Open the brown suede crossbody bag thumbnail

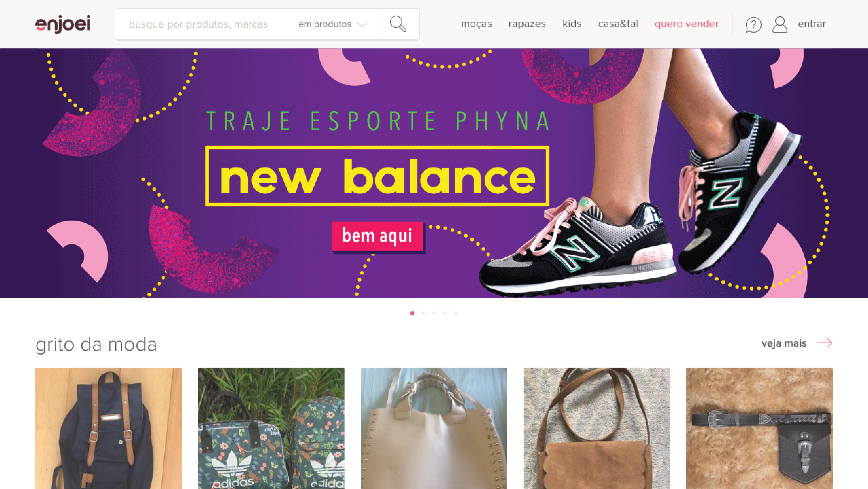coord(596,428)
